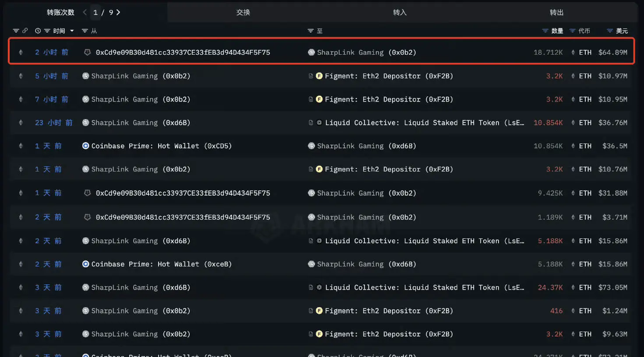Viewport: 644px width, 357px height.
Task: Click the 1.189K amount value
Action: pos(550,217)
